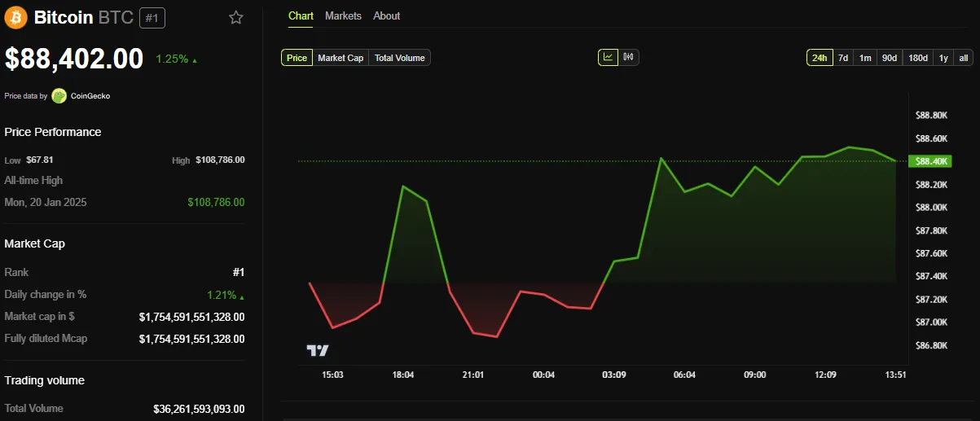Switch to candlestick chart view icon

click(629, 57)
